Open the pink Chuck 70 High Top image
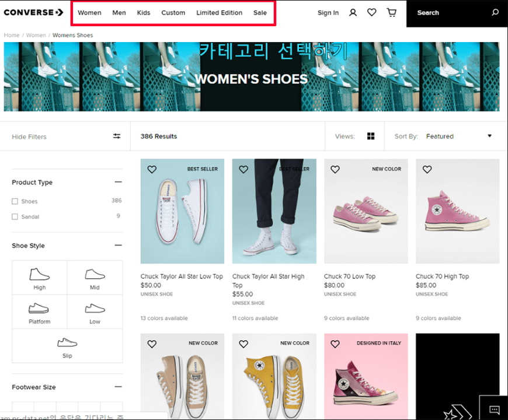508x420 pixels. click(457, 211)
